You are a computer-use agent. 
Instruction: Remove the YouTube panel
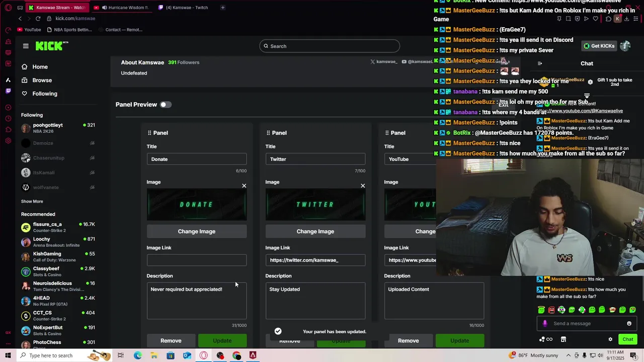[409, 340]
